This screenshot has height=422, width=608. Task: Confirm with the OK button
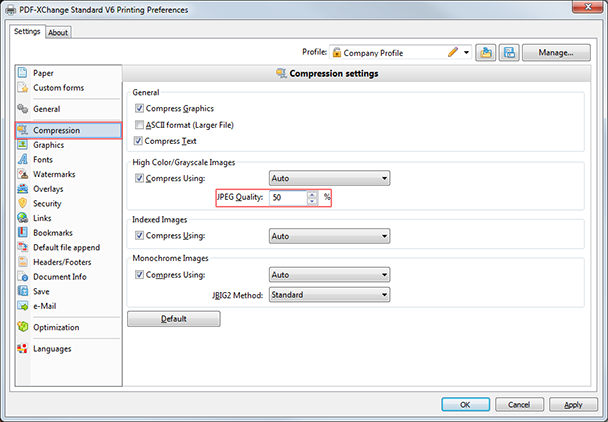[465, 405]
